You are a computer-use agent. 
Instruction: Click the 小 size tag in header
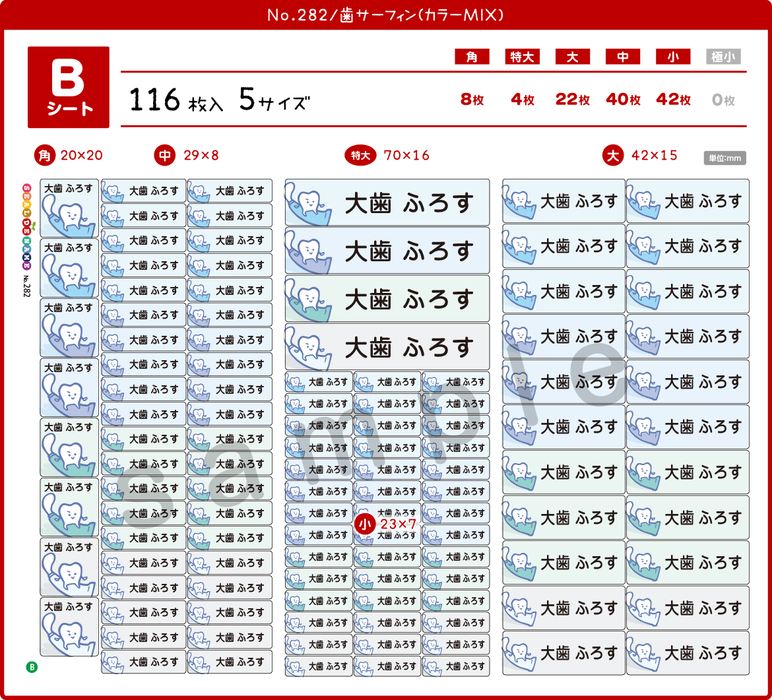[x=672, y=57]
